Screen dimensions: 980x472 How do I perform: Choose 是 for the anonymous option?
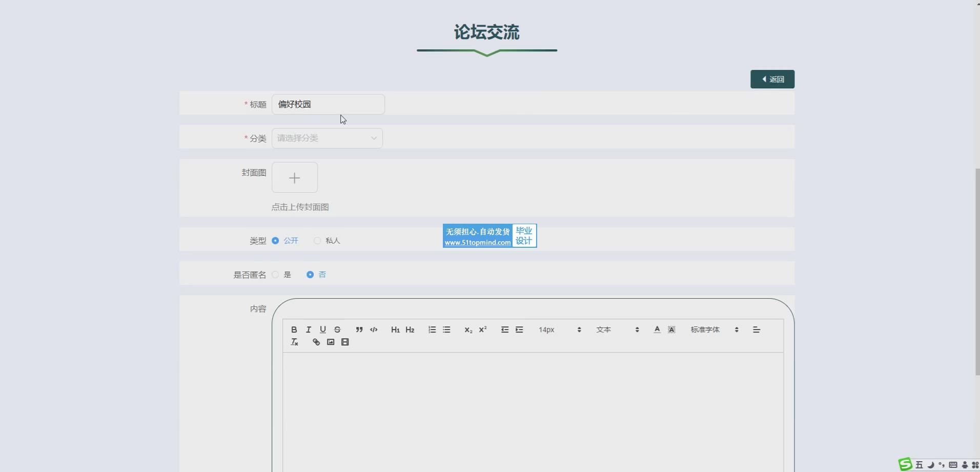tap(276, 274)
